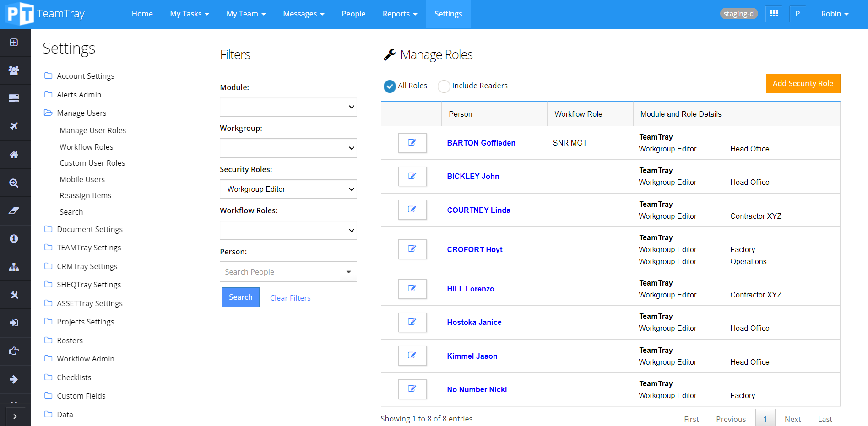Edit roles for BARTON Goffleden
The image size is (868, 426).
coord(412,143)
